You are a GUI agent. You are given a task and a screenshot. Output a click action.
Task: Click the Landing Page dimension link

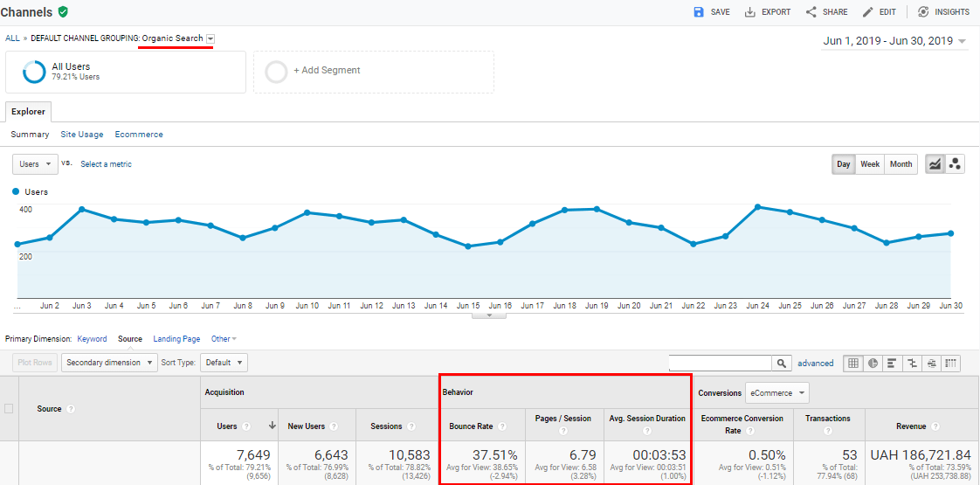pyautogui.click(x=177, y=339)
